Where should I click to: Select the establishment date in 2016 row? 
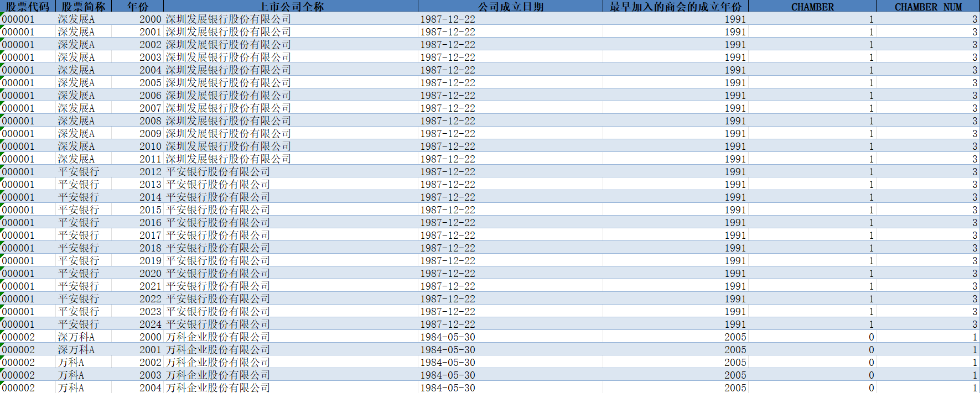(448, 223)
